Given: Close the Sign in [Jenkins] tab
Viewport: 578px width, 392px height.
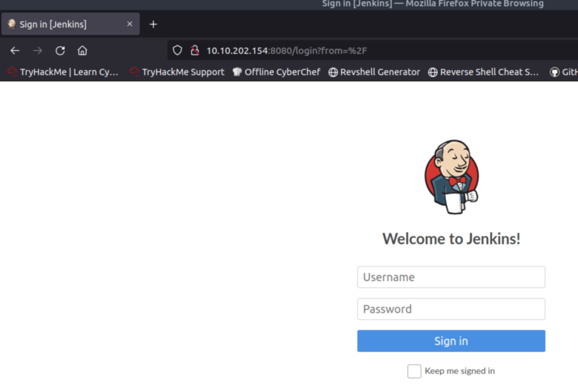Looking at the screenshot, I should [x=129, y=24].
